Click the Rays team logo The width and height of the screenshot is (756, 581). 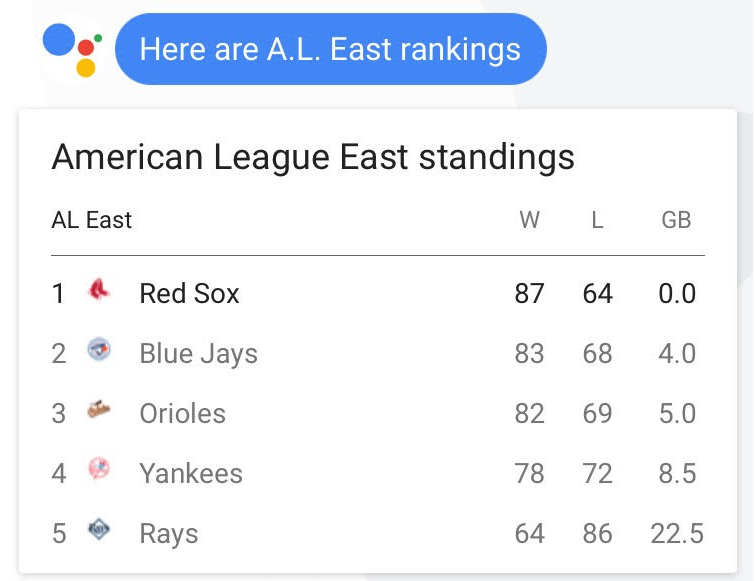[99, 529]
